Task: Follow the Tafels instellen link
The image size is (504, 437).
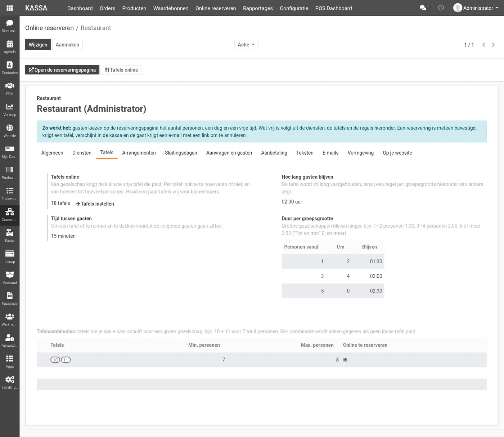Action: [95, 204]
